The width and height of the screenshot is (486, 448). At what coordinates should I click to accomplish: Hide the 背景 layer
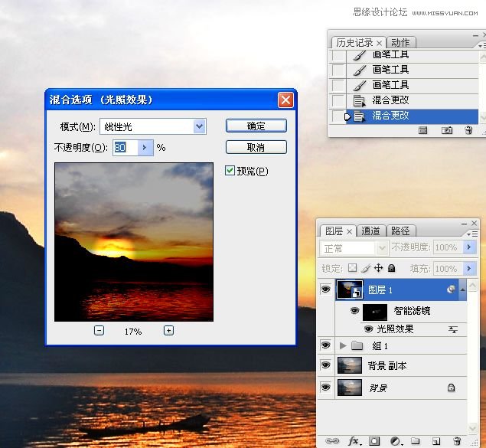coord(325,388)
